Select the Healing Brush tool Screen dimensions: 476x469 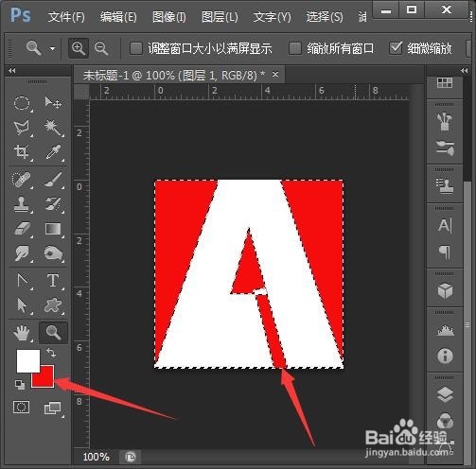[22, 180]
